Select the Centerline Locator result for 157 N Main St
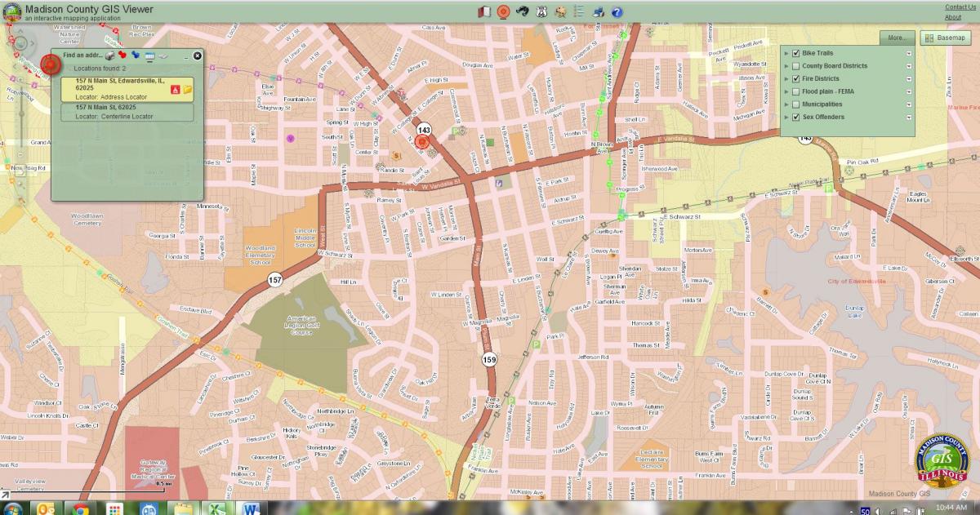The width and height of the screenshot is (980, 515). pos(127,112)
